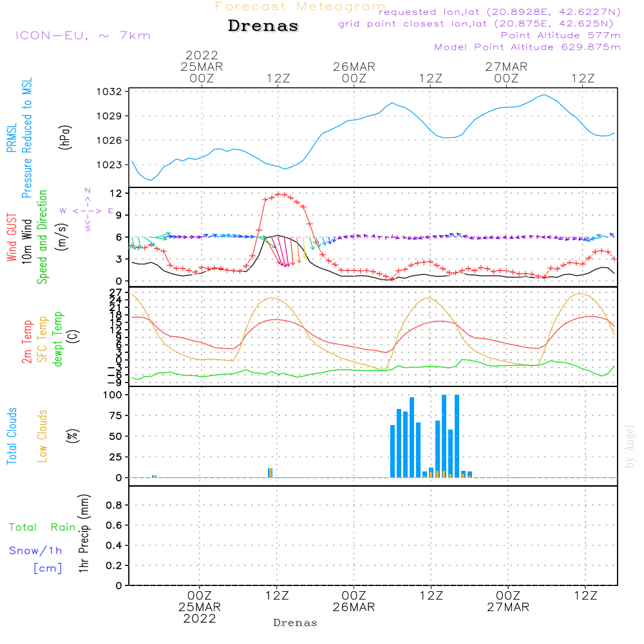
Task: Click the small cloud bar on 25MAR 12Z
Action: tap(270, 473)
